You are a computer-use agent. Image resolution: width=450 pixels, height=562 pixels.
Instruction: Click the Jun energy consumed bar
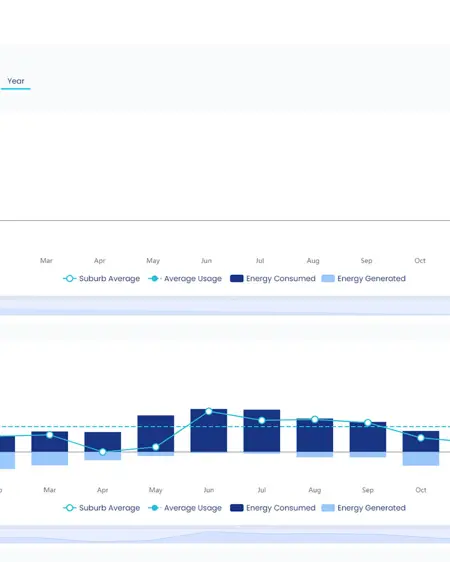(209, 430)
